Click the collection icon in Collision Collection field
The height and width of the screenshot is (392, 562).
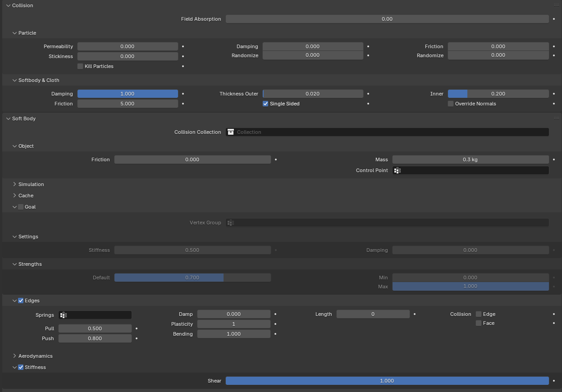click(x=231, y=132)
